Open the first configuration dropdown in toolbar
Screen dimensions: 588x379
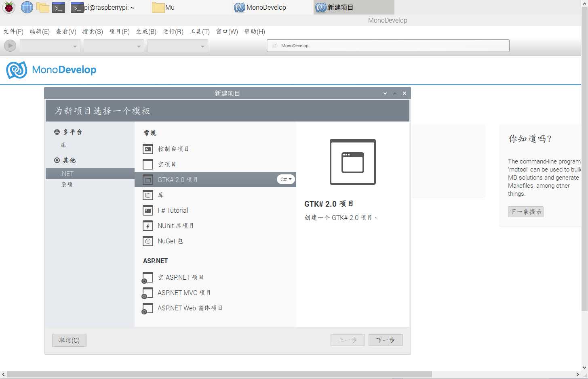50,46
